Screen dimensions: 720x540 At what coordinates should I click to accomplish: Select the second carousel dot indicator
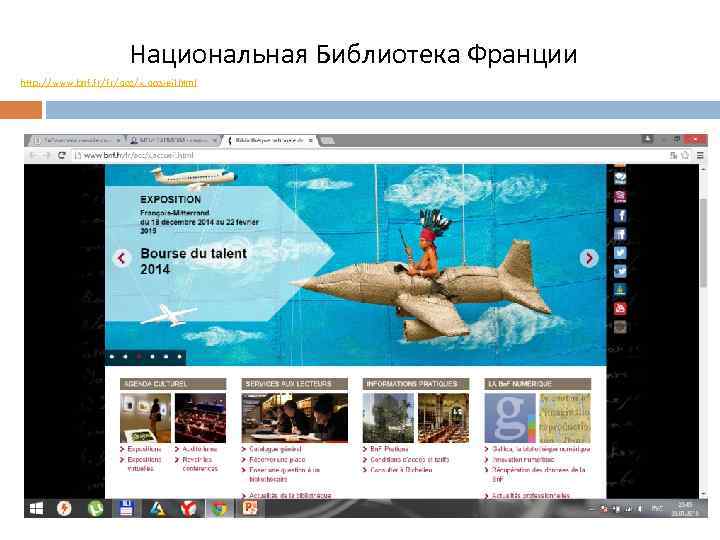point(125,356)
